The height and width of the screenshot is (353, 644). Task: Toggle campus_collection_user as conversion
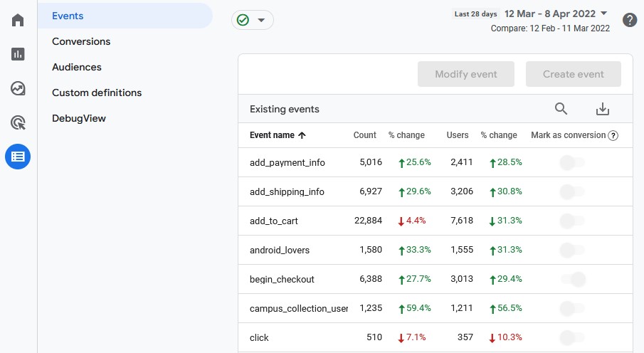point(572,309)
